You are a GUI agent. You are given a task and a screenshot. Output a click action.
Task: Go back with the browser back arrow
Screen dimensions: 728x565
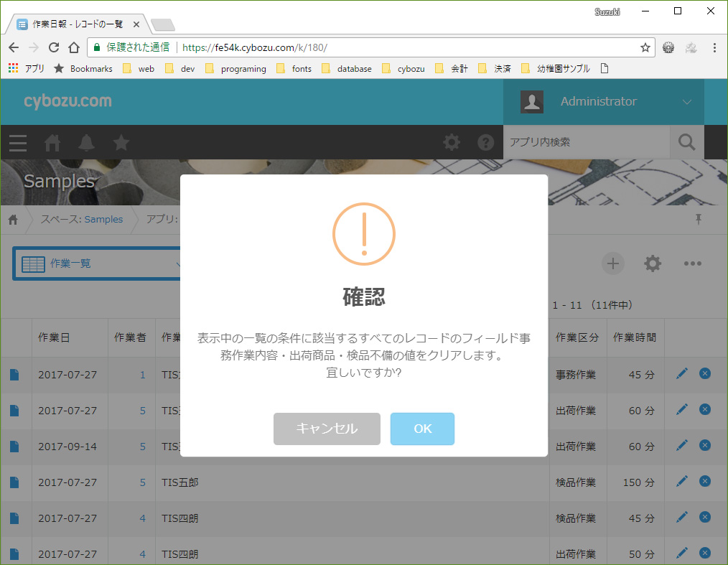tap(14, 47)
